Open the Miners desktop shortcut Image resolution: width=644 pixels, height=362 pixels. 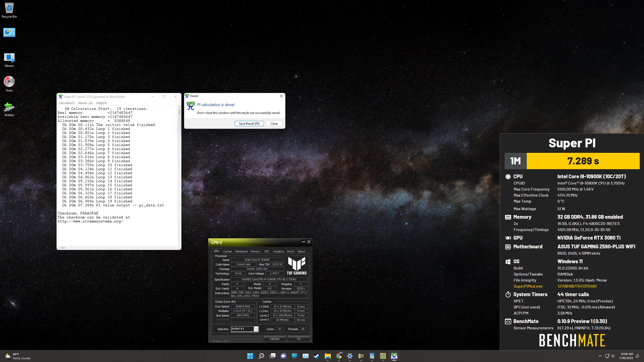click(9, 60)
